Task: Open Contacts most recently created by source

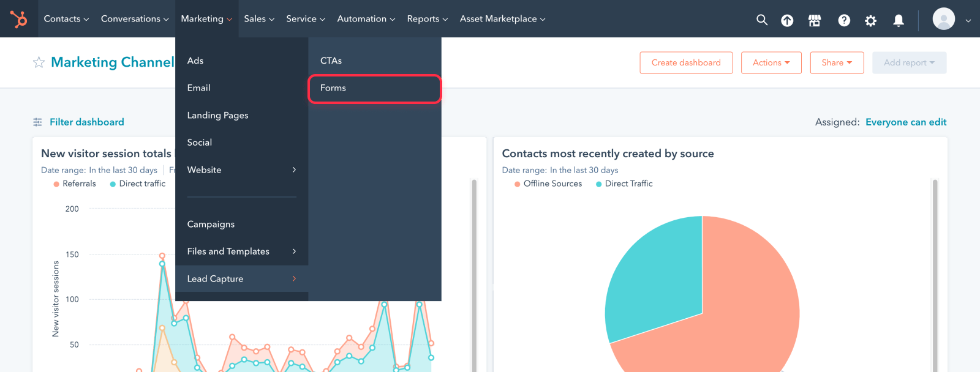Action: click(608, 154)
